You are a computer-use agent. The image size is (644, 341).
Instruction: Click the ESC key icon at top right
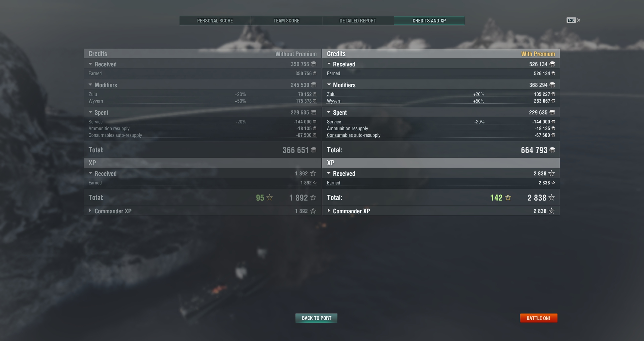pyautogui.click(x=571, y=20)
